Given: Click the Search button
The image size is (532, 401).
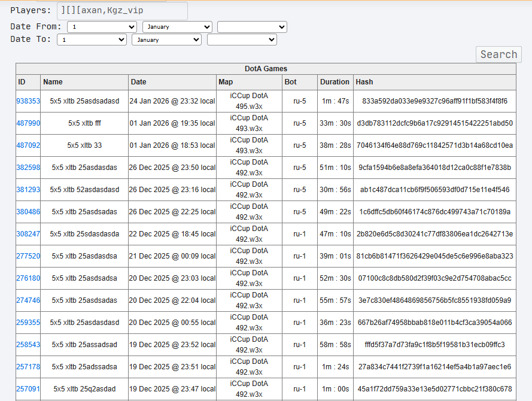Looking at the screenshot, I should (x=498, y=54).
